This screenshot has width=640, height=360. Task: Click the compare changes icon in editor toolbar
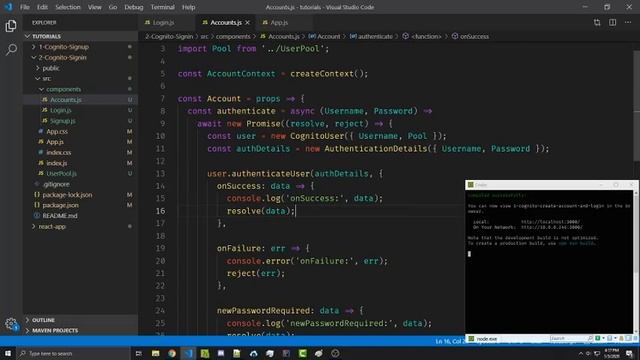597,22
